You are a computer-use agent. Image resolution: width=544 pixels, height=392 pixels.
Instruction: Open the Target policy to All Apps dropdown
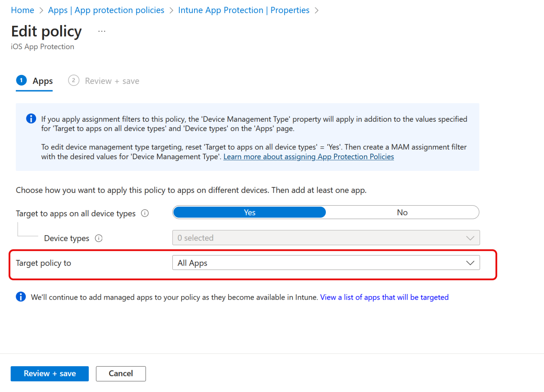click(326, 263)
